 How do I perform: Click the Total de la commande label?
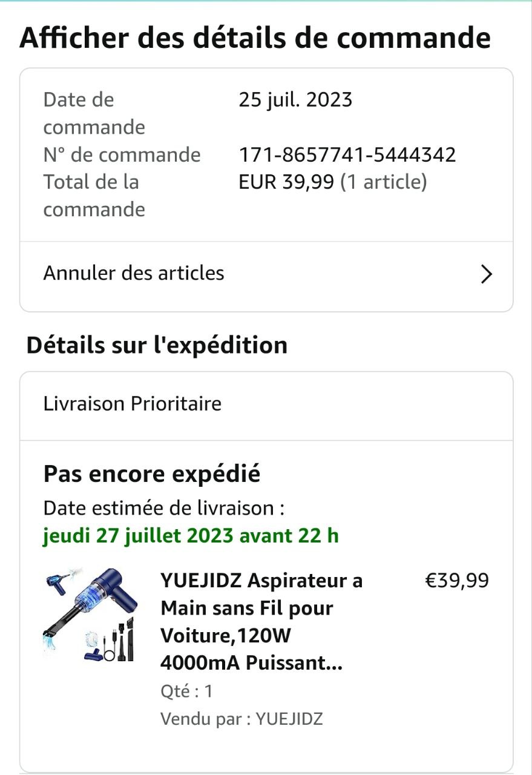click(94, 196)
